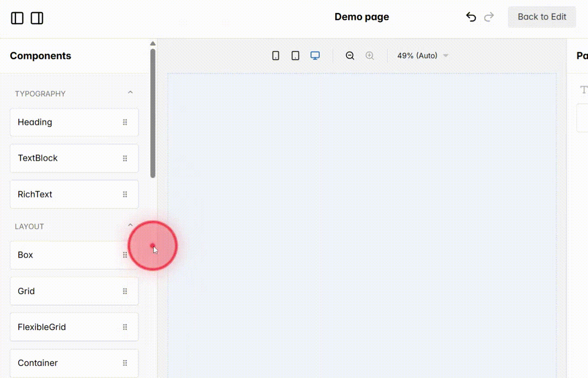Open the 49% (Auto) zoom dropdown
The image size is (588, 378).
pyautogui.click(x=422, y=56)
